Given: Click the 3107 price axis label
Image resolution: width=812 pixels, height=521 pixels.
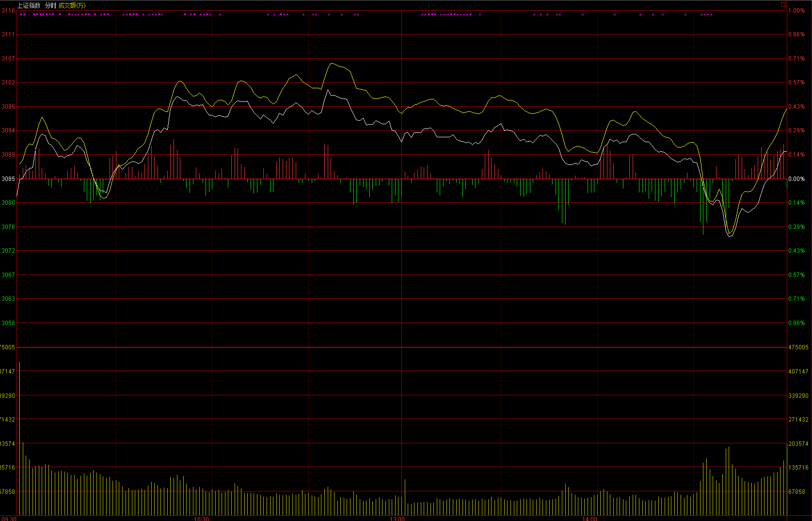Looking at the screenshot, I should [8, 59].
